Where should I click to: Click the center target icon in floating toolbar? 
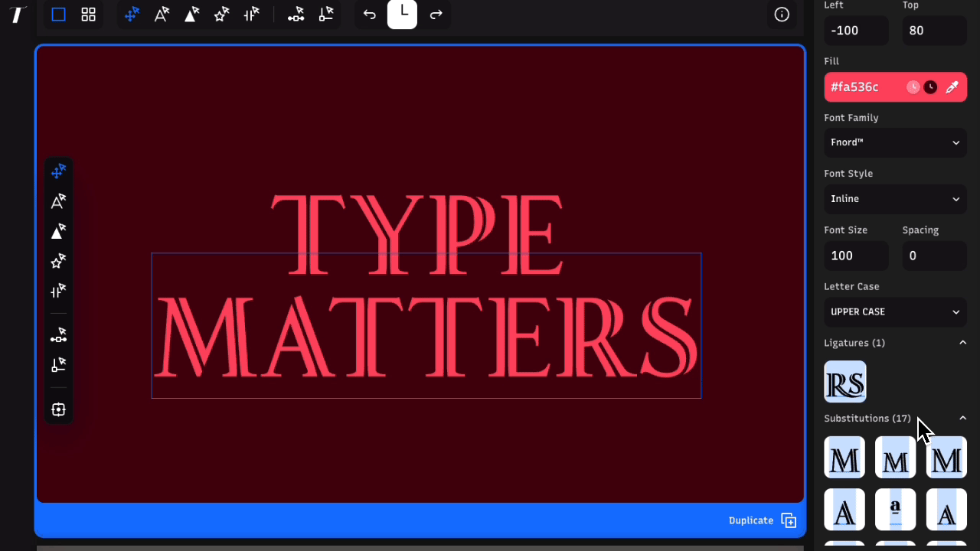[58, 409]
